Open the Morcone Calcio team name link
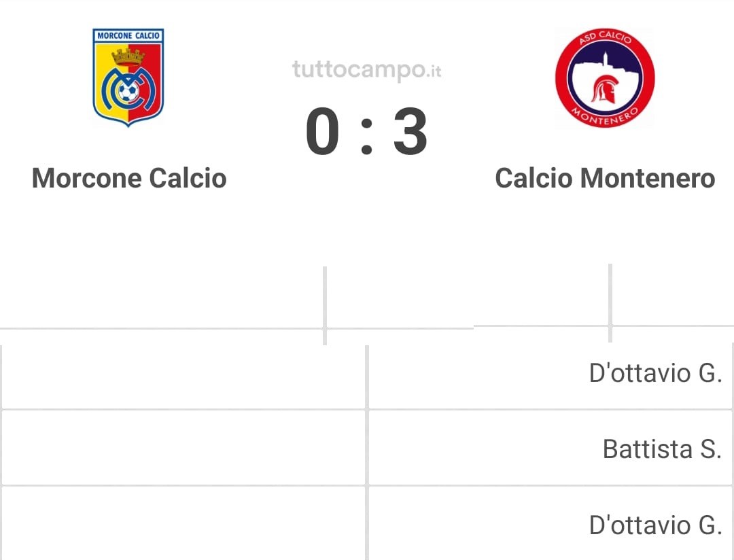 tap(129, 178)
